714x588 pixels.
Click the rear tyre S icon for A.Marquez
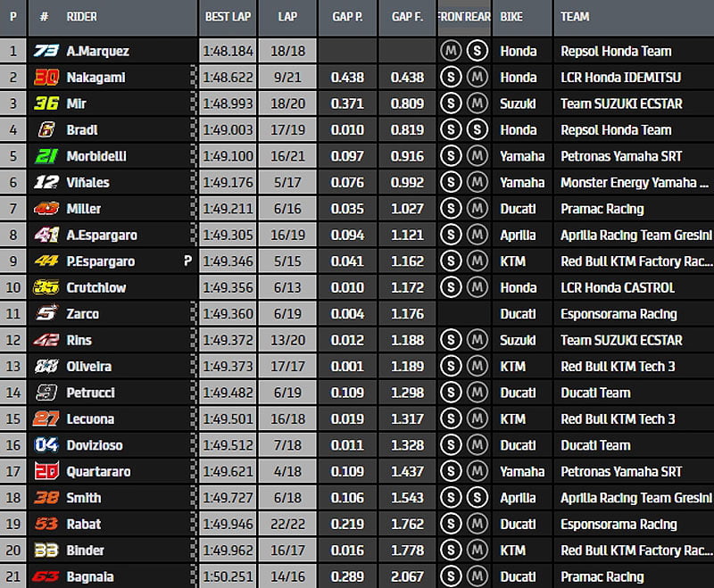(477, 51)
